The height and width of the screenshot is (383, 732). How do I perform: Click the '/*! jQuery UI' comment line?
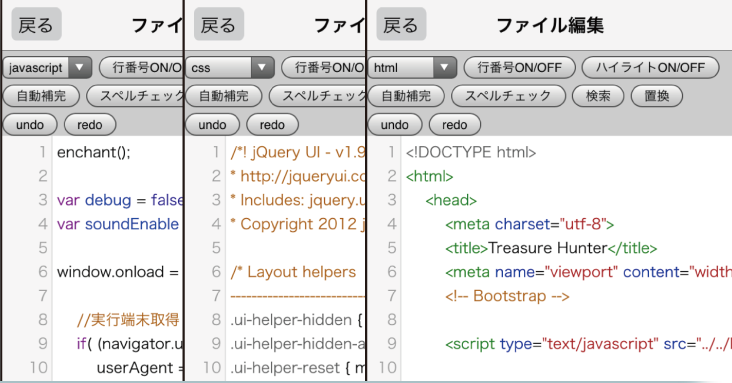tap(298, 152)
